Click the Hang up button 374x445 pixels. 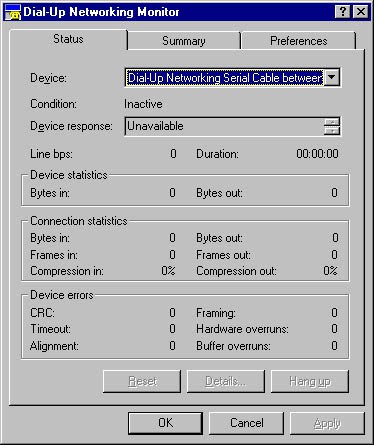310,381
